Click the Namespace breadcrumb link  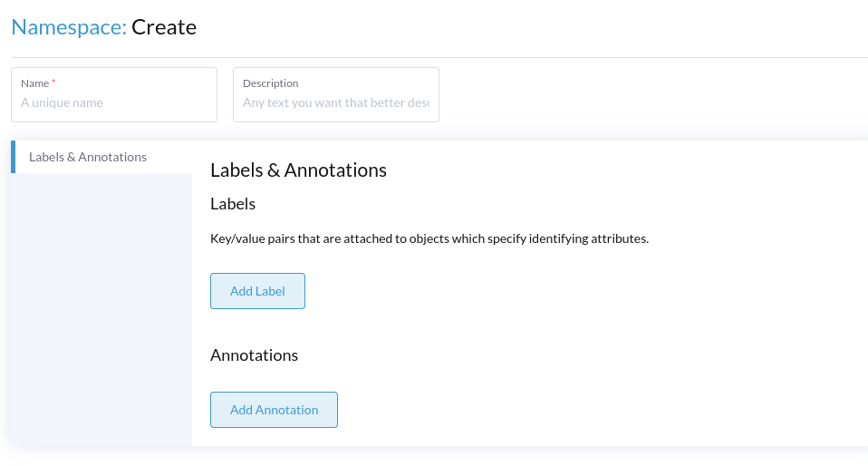coord(68,27)
